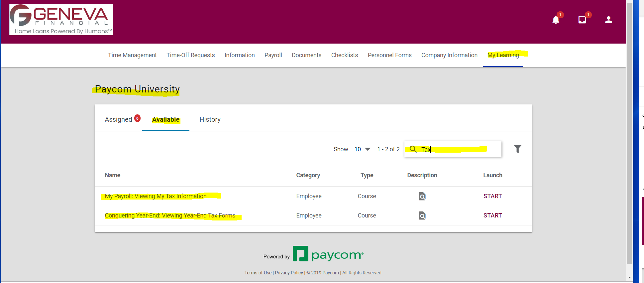Switch to the History tab
This screenshot has width=644, height=283.
point(210,119)
